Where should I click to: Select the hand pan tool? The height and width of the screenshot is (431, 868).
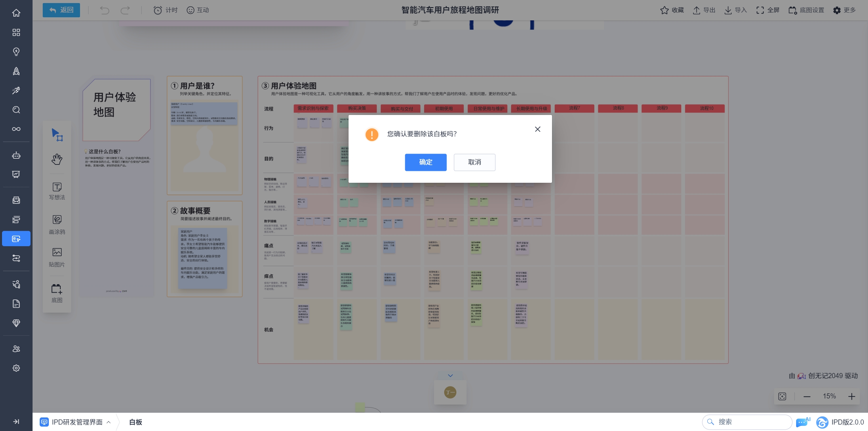[57, 159]
